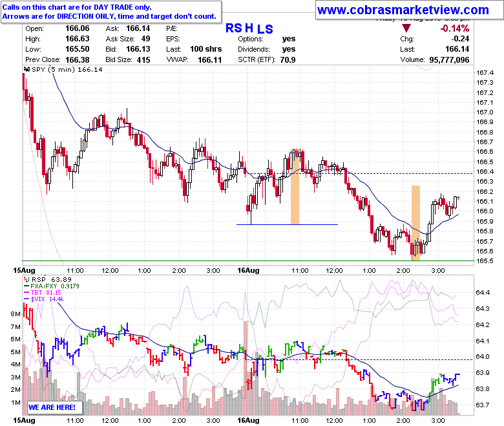Select the High value 166.63

78,39
